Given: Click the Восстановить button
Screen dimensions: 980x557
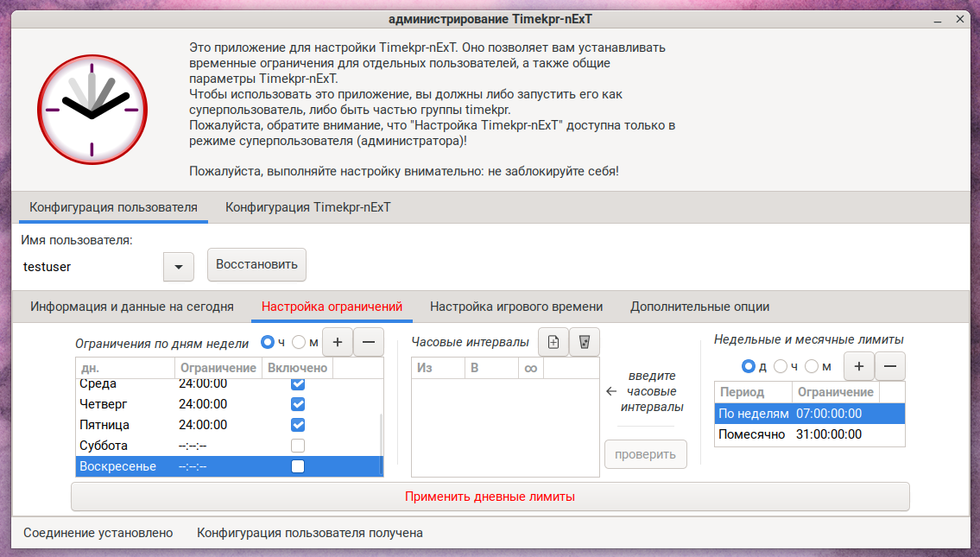Looking at the screenshot, I should click(x=256, y=264).
